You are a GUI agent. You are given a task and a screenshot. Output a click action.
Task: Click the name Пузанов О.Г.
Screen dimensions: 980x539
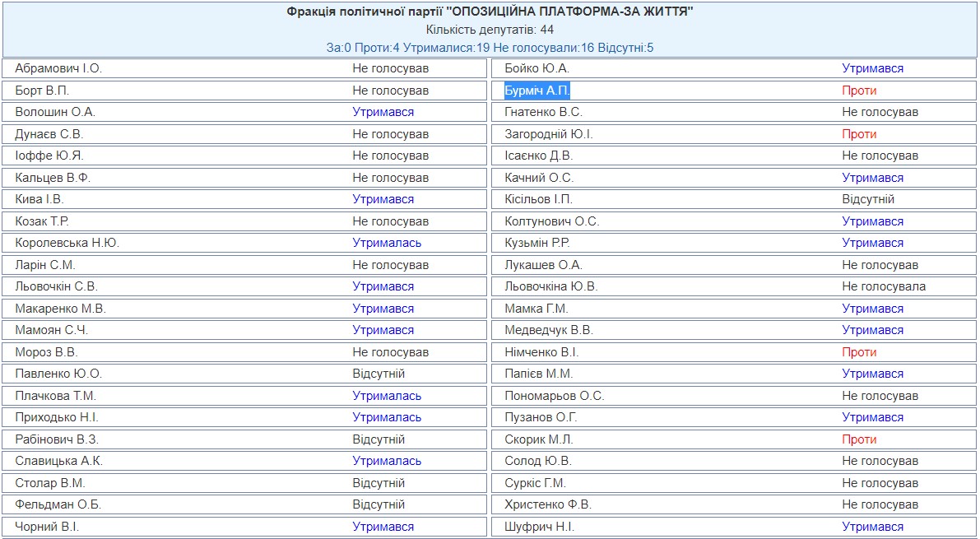[541, 417]
